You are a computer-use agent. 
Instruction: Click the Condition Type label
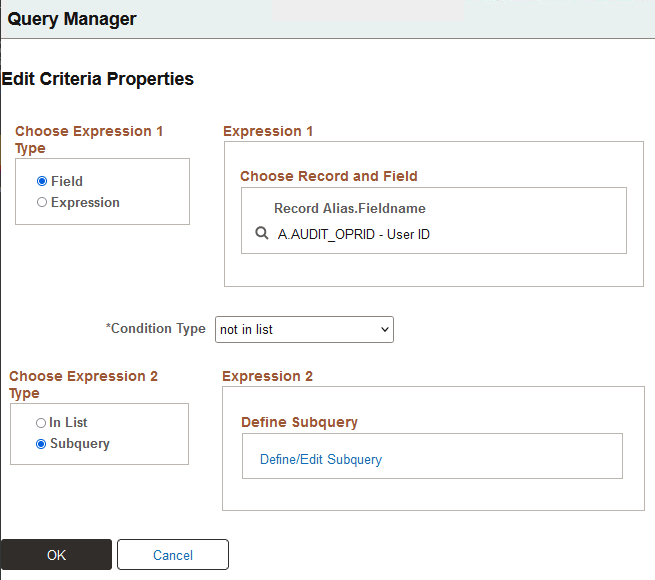tap(156, 328)
